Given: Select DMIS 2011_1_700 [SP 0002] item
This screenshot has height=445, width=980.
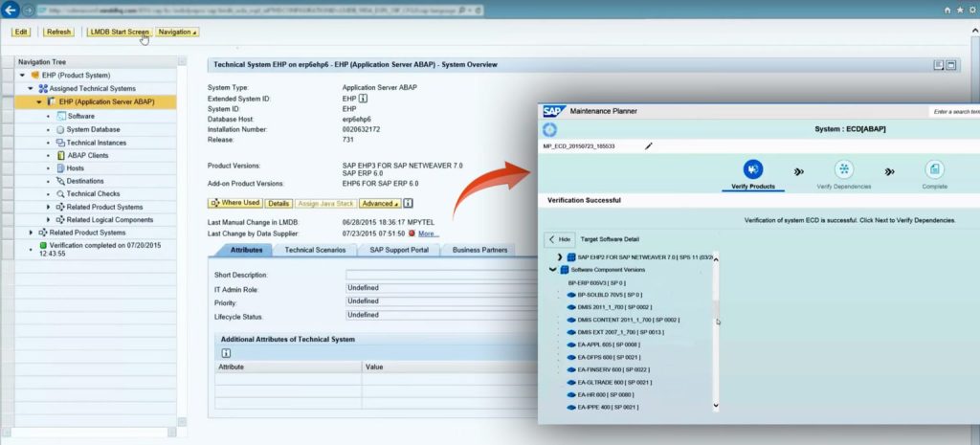Looking at the screenshot, I should (613, 307).
